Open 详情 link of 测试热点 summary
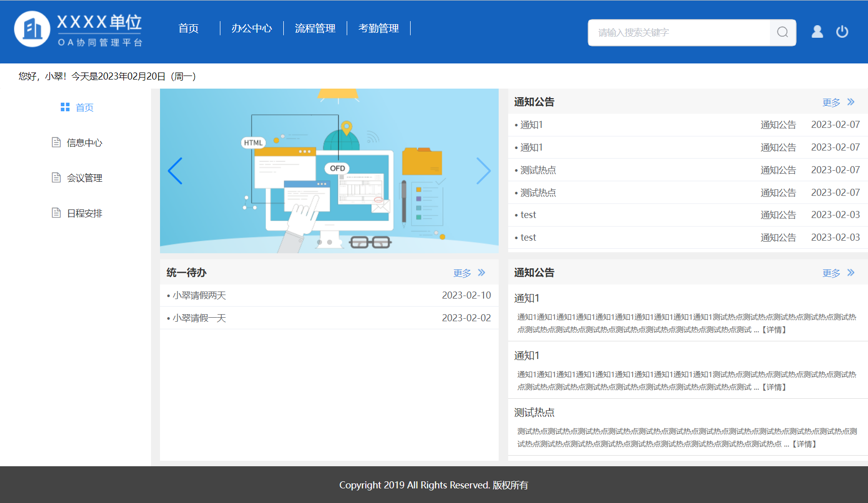This screenshot has width=868, height=503. coord(804,444)
